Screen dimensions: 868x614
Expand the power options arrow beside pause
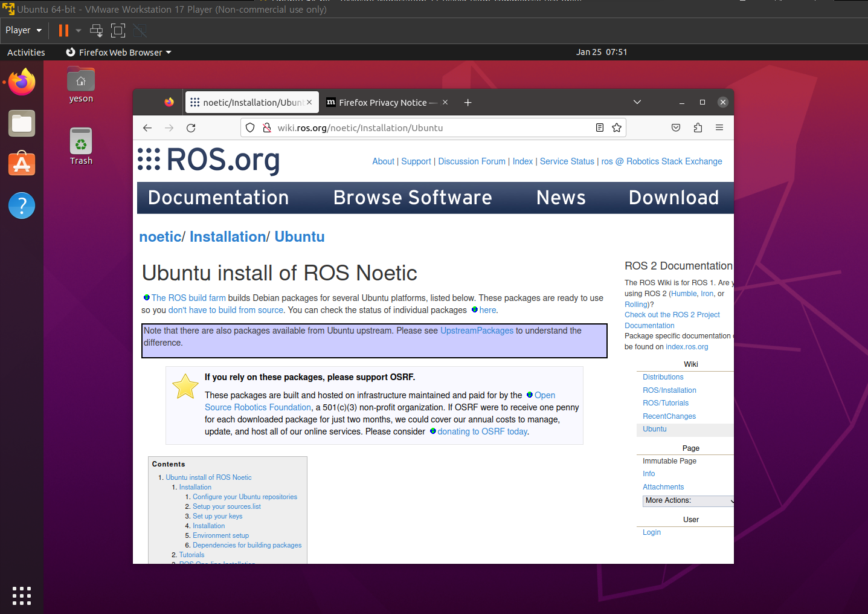click(79, 30)
